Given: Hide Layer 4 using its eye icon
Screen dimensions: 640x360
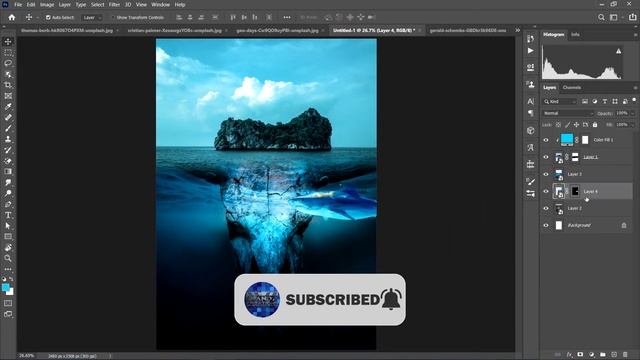Looking at the screenshot, I should pyautogui.click(x=546, y=191).
